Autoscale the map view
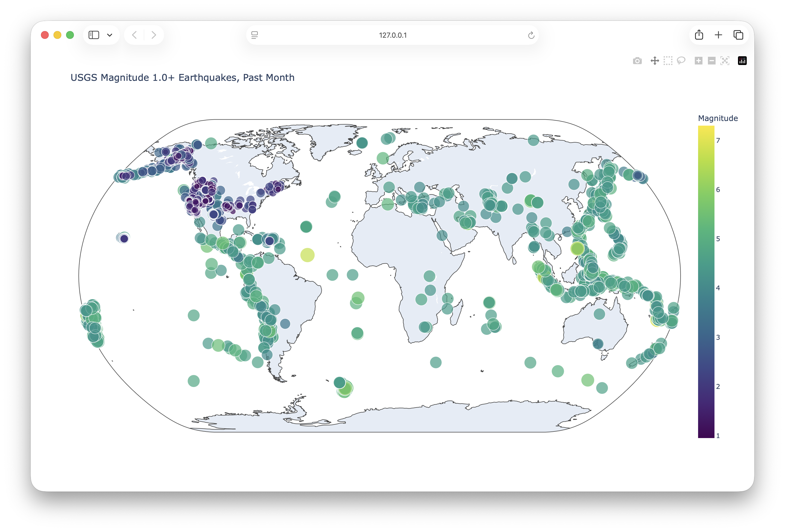 pyautogui.click(x=725, y=61)
